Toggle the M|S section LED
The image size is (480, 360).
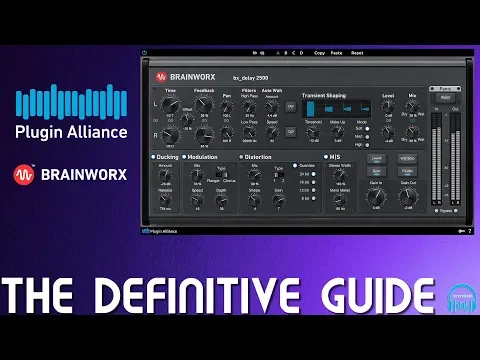[326, 157]
